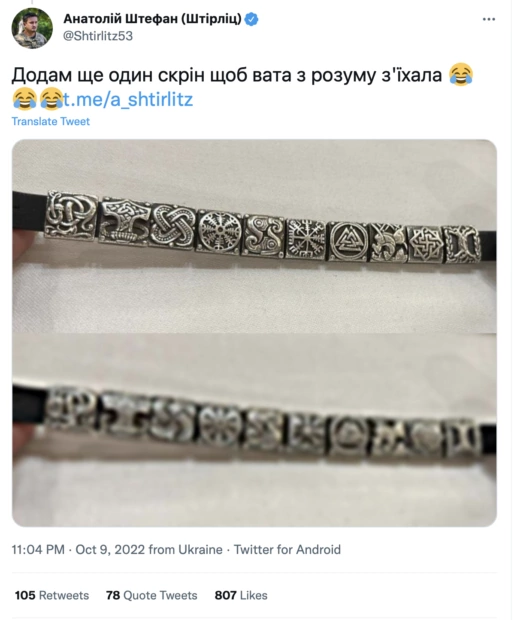Click the first laughing emoji on second line
The image size is (514, 620).
(25, 98)
